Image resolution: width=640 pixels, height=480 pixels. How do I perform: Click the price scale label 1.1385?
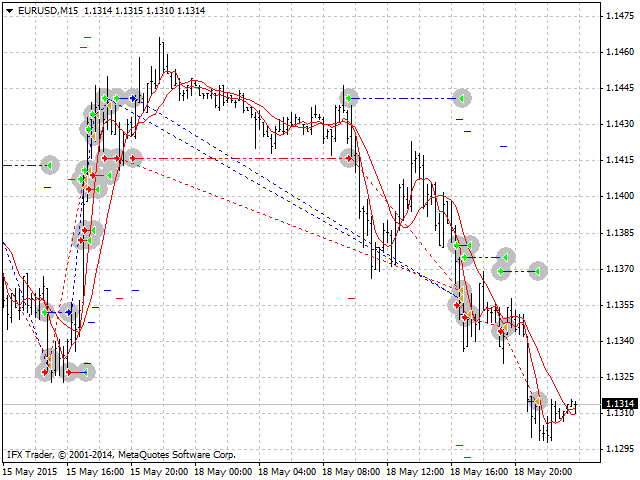(x=620, y=233)
